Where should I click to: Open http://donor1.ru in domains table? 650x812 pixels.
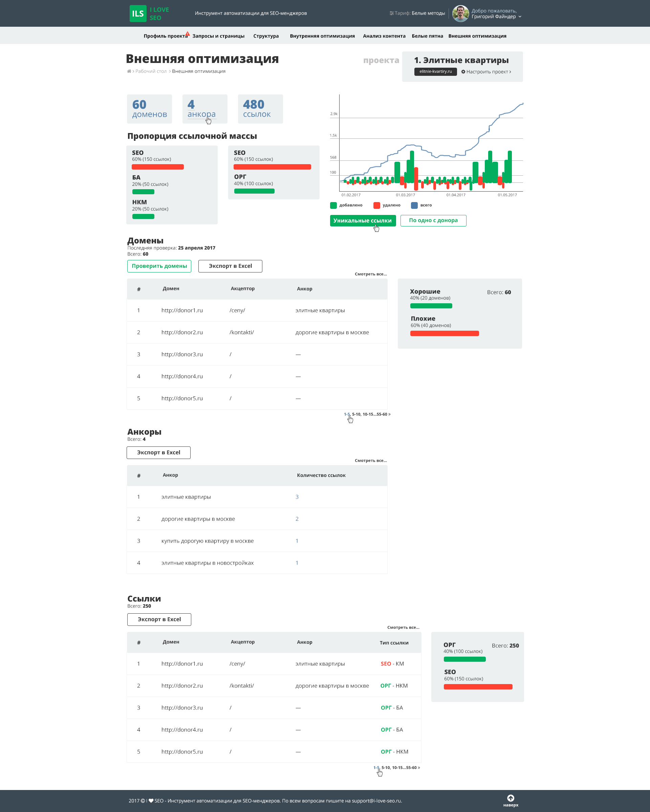click(x=182, y=310)
